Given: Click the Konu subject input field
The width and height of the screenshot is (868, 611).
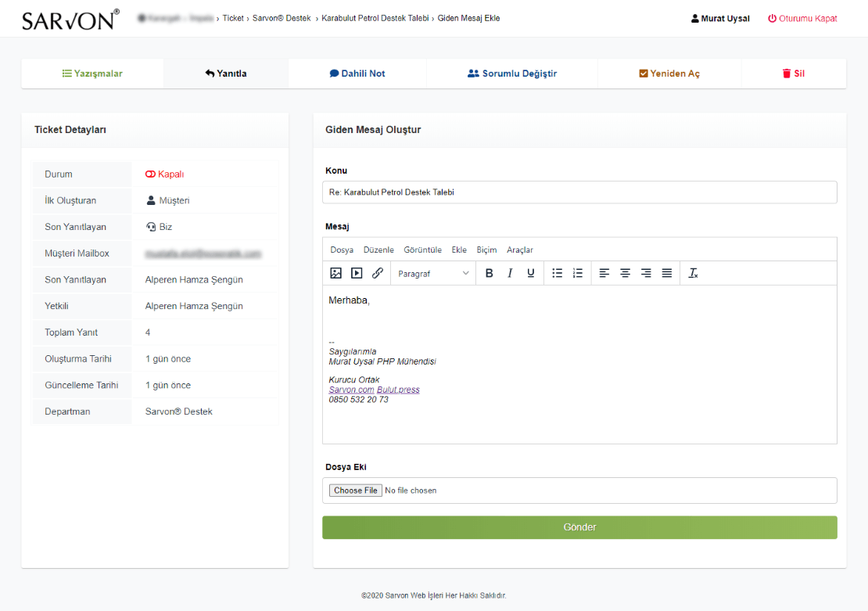Looking at the screenshot, I should click(x=579, y=192).
